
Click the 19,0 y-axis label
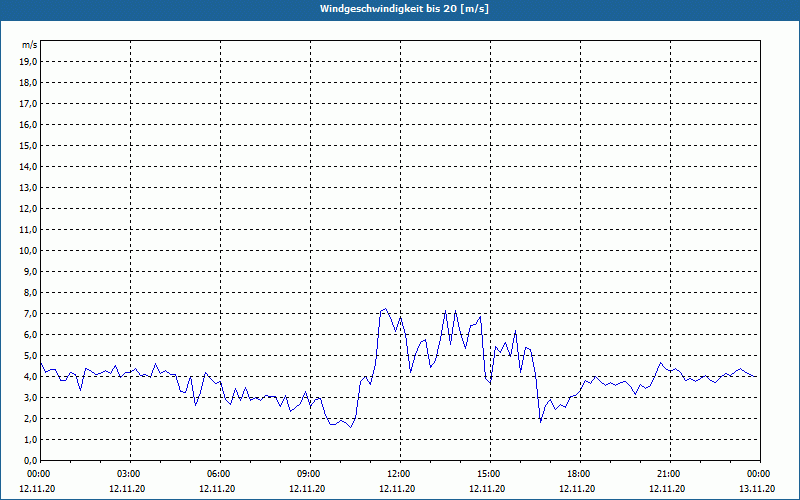pos(28,62)
